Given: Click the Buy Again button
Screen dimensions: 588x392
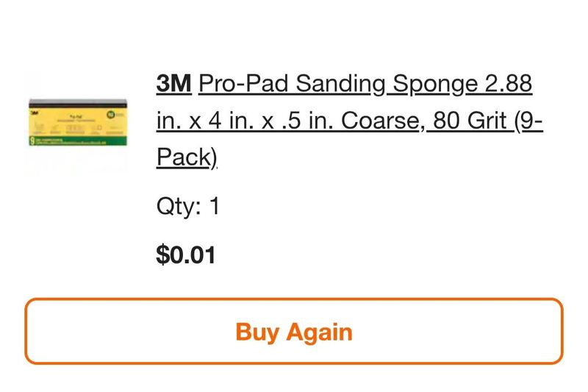Looking at the screenshot, I should pyautogui.click(x=294, y=331).
